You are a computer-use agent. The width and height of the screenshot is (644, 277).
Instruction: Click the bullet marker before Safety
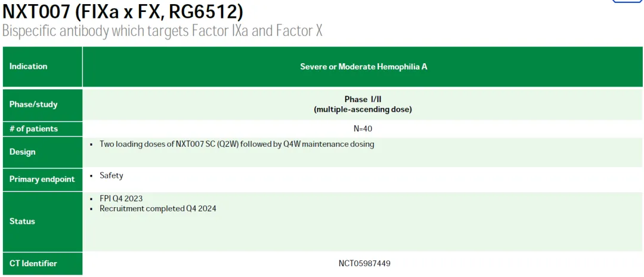[x=91, y=176]
